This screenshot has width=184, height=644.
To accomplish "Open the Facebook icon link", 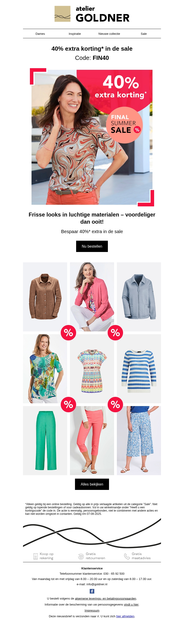I will (x=92, y=591).
